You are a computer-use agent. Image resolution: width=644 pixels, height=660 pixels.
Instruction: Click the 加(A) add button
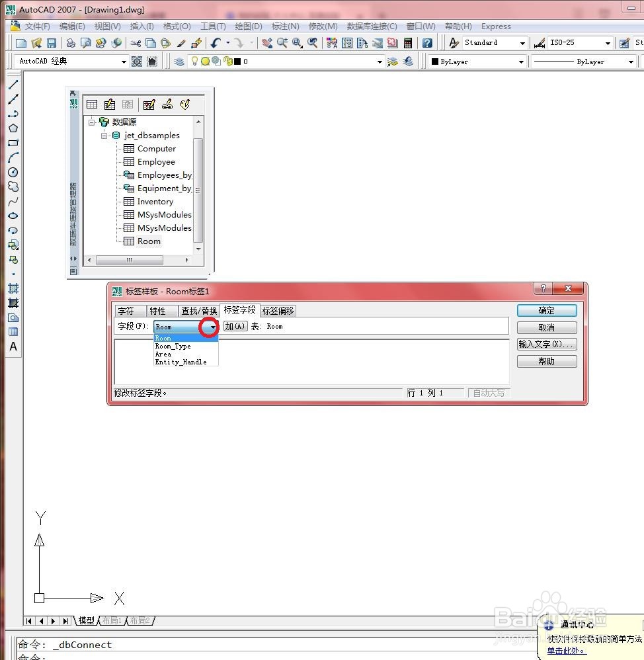coord(235,326)
